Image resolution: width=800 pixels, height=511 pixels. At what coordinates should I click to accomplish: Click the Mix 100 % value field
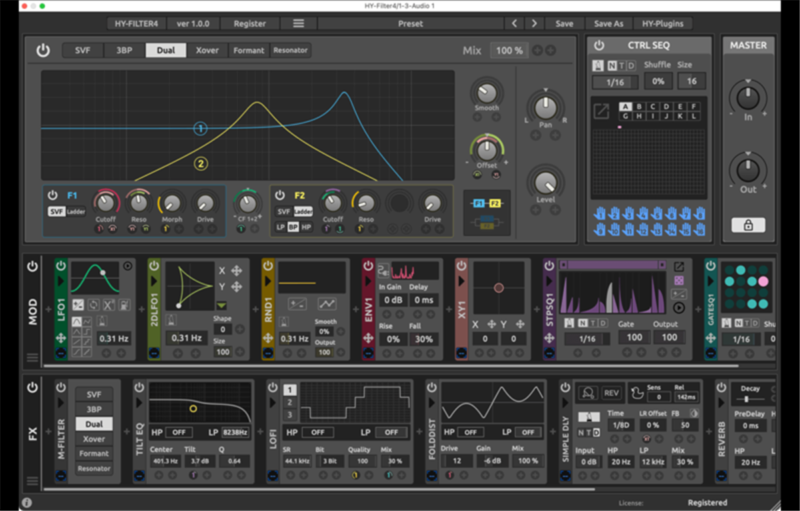(509, 50)
